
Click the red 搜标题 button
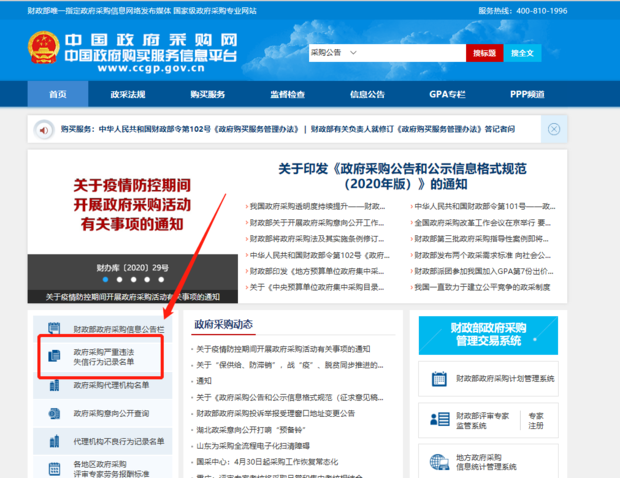pos(484,53)
